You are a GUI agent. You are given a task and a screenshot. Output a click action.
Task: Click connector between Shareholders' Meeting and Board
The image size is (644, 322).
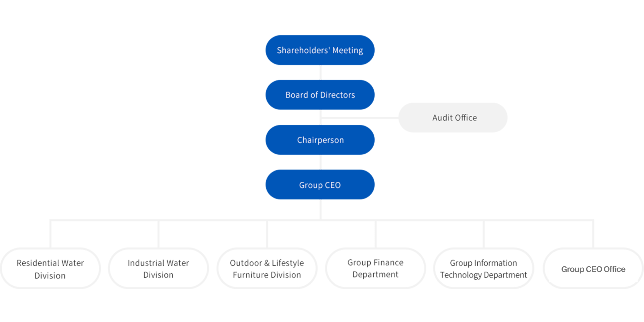coord(321,72)
